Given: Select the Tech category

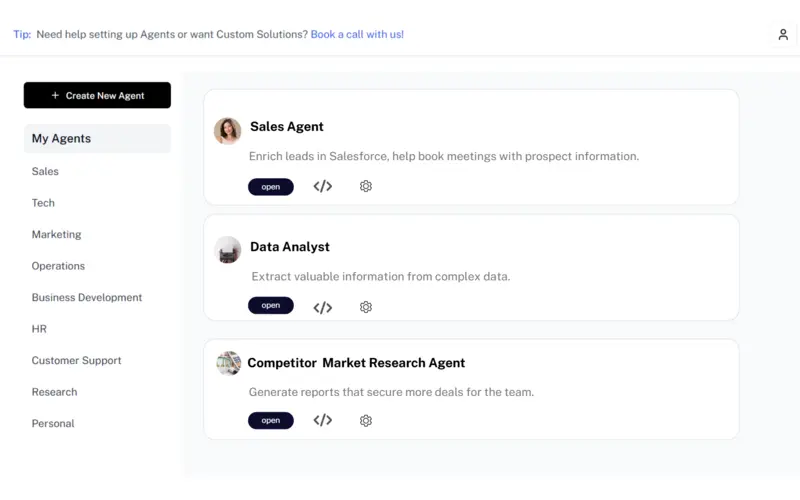Looking at the screenshot, I should pos(43,203).
